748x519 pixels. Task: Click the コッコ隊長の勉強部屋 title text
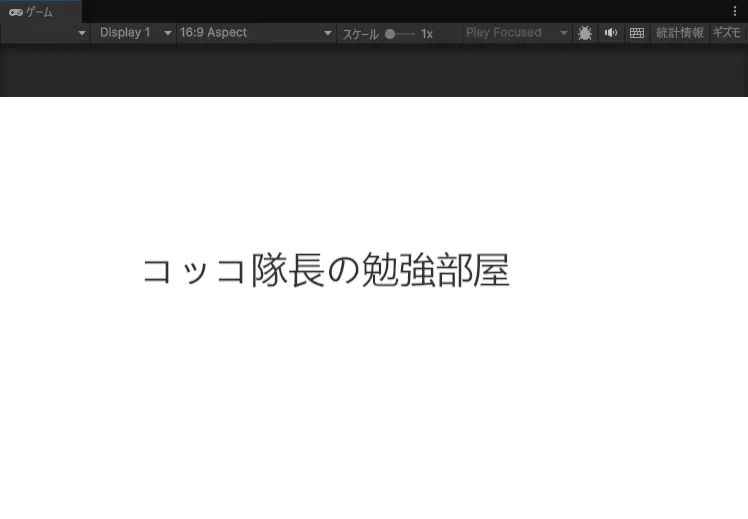[x=326, y=270]
